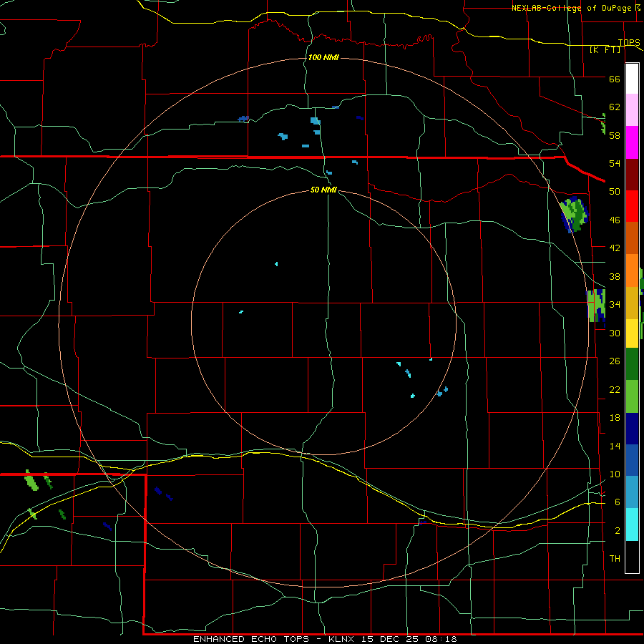644x644 pixels.
Task: Click legend value "10"
Action: (x=615, y=474)
